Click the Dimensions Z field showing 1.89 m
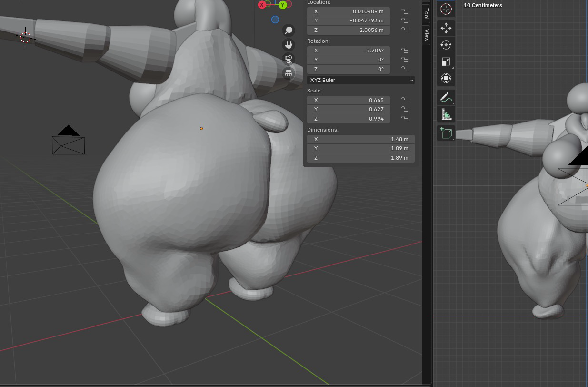 (x=361, y=158)
